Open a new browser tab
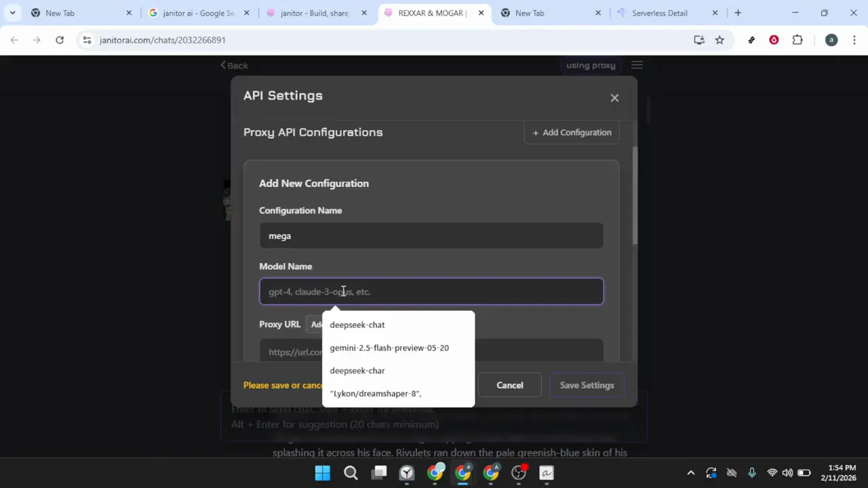868x488 pixels. pyautogui.click(x=738, y=13)
